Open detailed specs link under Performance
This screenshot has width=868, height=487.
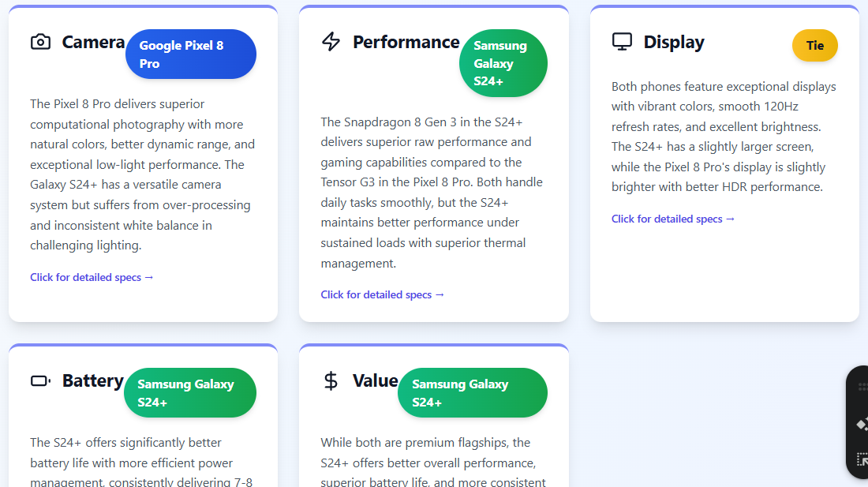pos(382,295)
